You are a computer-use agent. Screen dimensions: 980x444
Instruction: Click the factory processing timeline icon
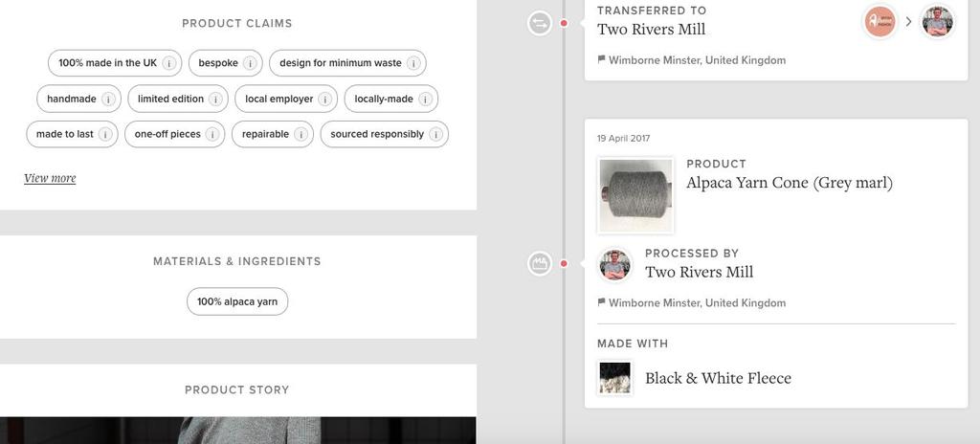click(539, 263)
